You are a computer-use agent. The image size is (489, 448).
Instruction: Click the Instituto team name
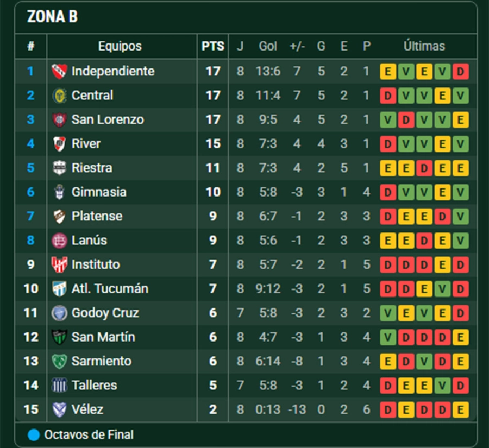(96, 264)
